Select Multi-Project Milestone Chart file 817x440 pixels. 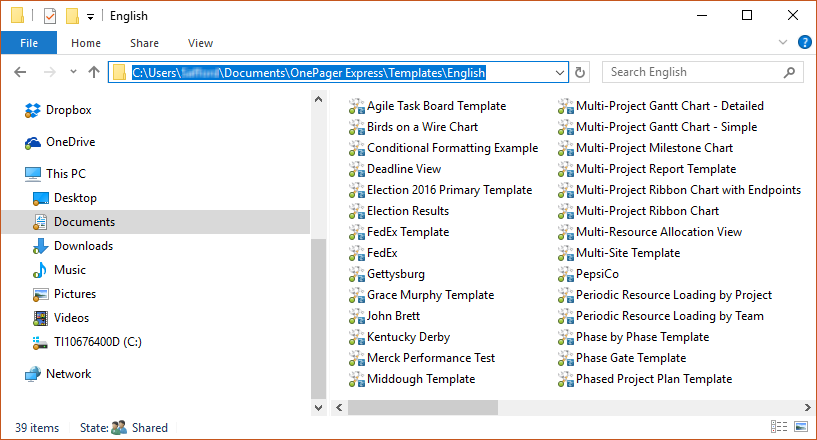[x=645, y=148]
